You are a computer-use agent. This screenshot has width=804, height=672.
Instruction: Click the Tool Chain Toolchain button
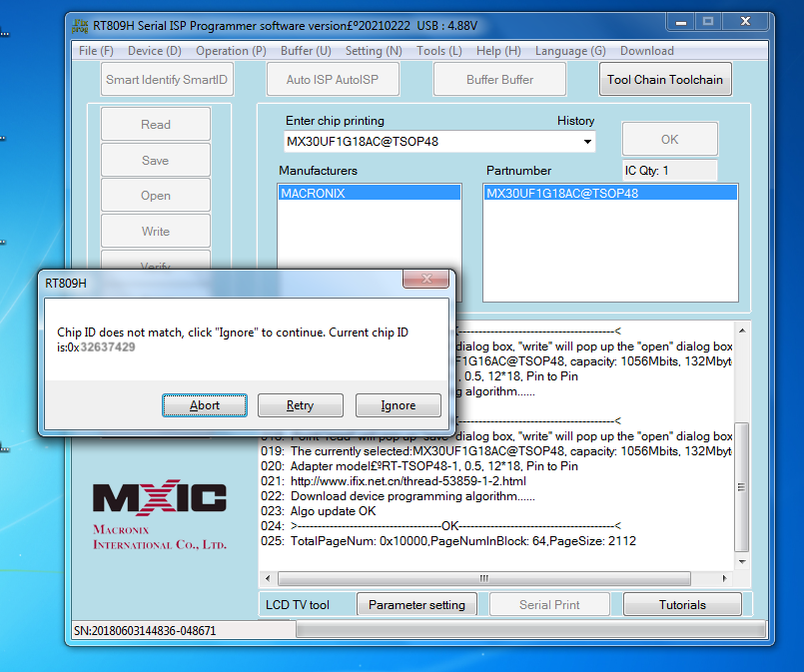664,80
